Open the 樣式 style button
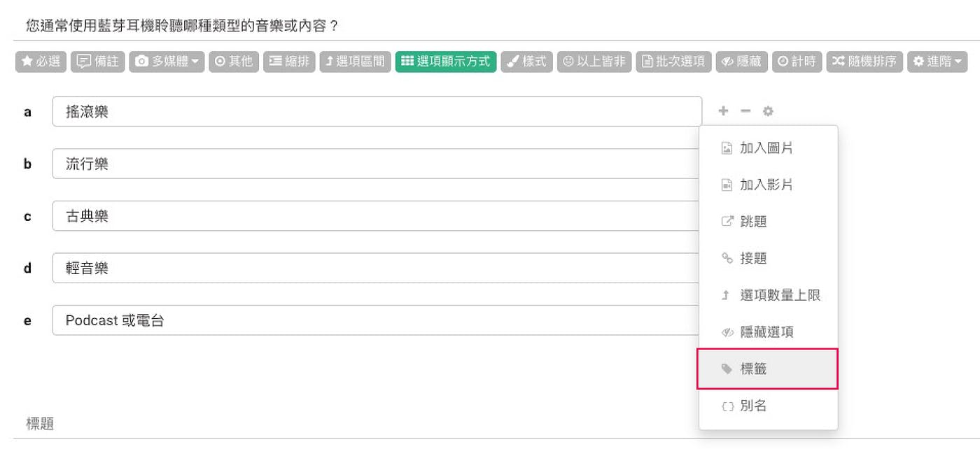 (x=526, y=62)
